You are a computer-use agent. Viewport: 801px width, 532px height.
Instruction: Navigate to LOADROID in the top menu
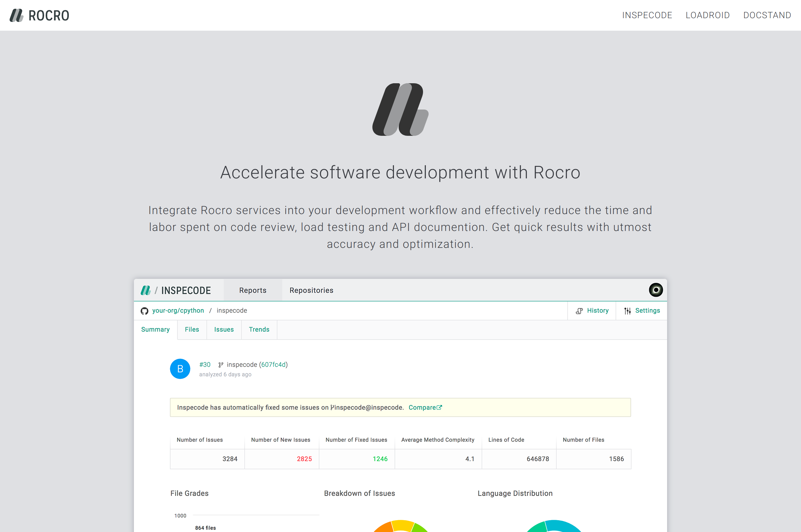(708, 15)
